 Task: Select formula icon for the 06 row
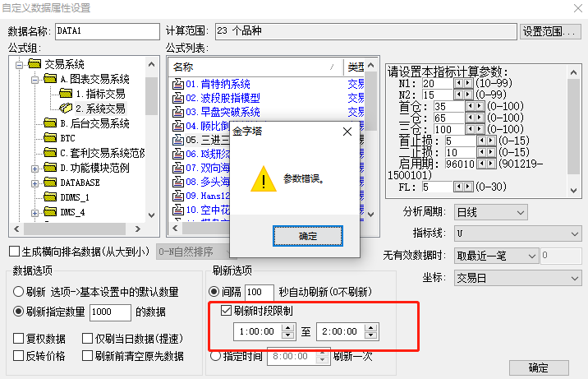[177, 154]
